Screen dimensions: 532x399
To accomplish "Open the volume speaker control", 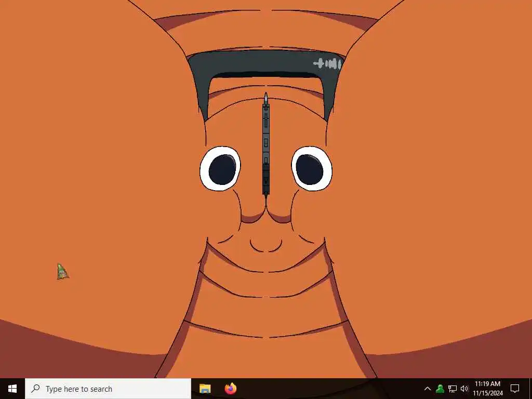I will coord(464,389).
